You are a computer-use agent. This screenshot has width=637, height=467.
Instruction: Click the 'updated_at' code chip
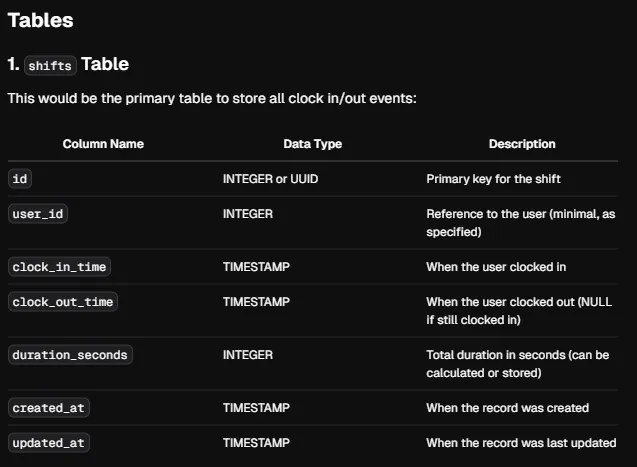(x=49, y=443)
